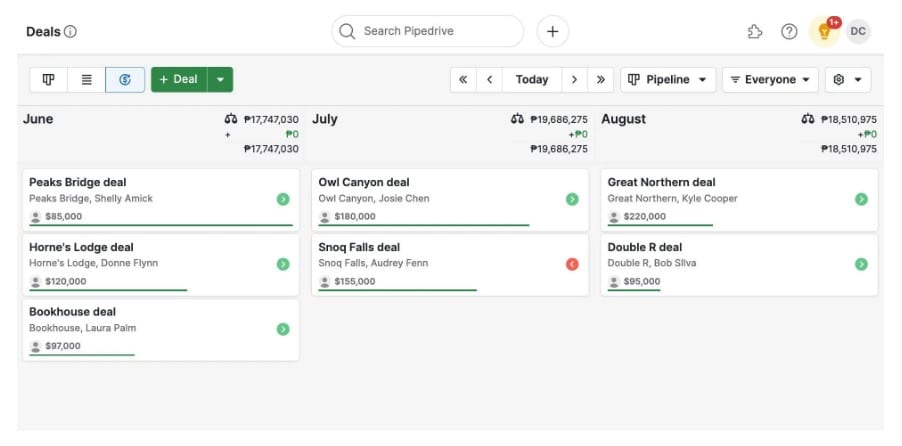The width and height of the screenshot is (902, 446).
Task: Click person icon beside $85,000
Action: 36,217
